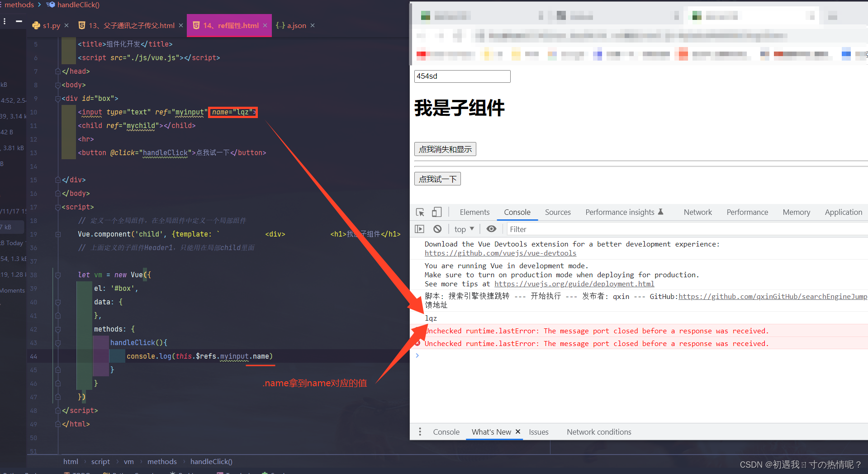Viewport: 868px width, 474px height.
Task: Click the console Filter field
Action: (x=687, y=229)
